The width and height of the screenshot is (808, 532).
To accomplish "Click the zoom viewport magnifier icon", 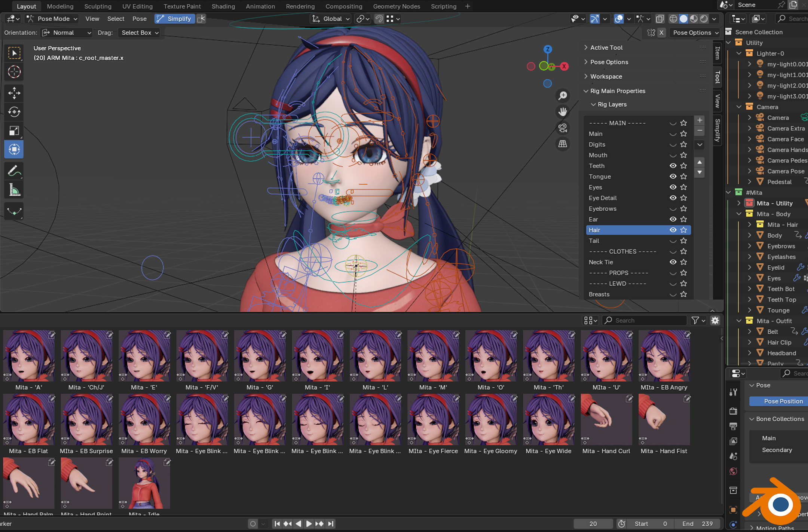I will point(563,96).
